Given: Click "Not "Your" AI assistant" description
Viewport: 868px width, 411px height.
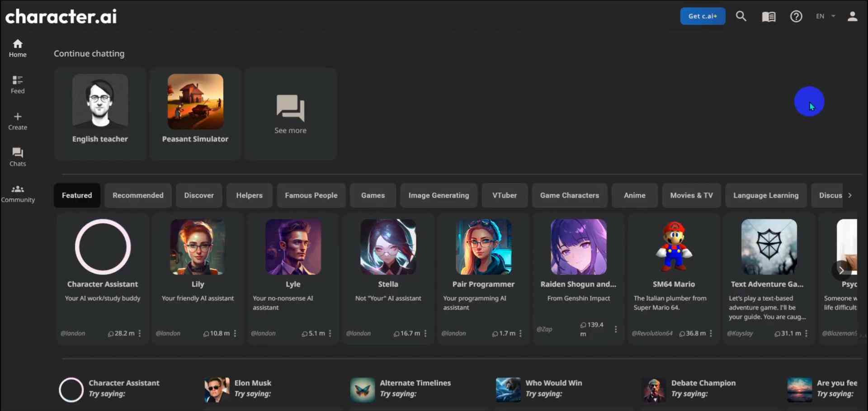Looking at the screenshot, I should point(388,298).
